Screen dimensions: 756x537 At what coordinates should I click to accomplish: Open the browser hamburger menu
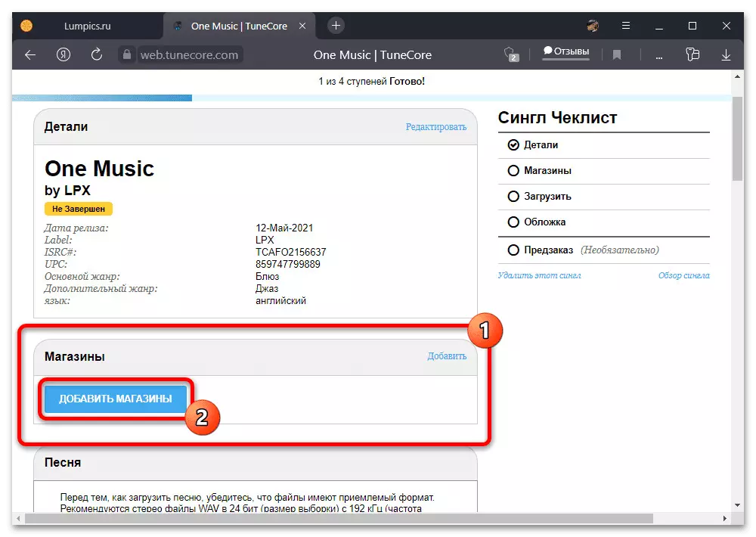[626, 26]
